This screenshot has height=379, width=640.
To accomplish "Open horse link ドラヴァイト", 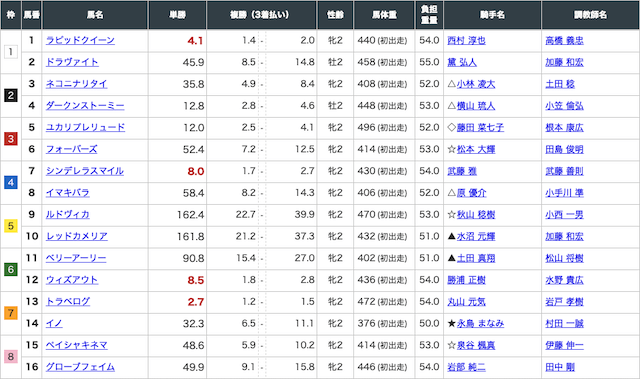I will coord(72,62).
